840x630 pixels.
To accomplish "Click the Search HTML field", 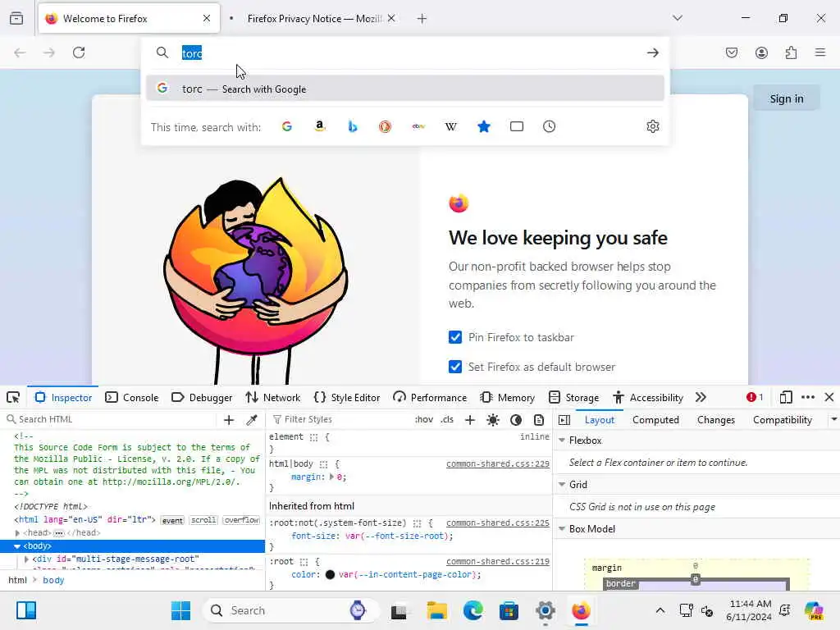I will (x=110, y=419).
